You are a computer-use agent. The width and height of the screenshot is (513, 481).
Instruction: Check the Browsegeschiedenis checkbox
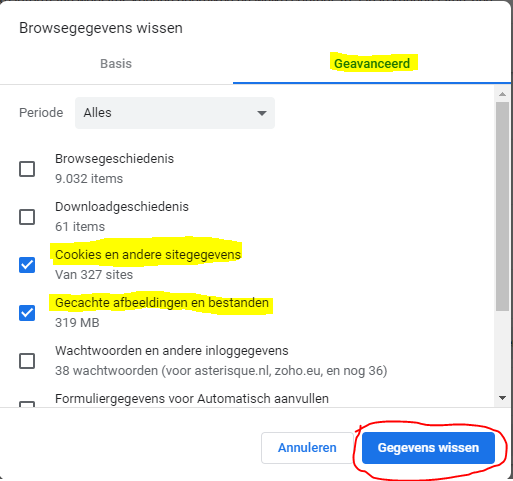click(x=27, y=169)
